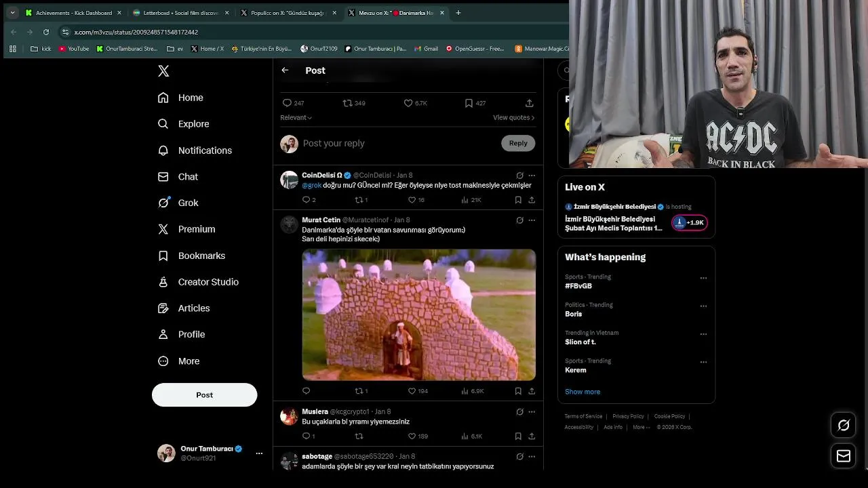Open more options on sabotage reply
This screenshot has height=488, width=868.
tap(532, 457)
